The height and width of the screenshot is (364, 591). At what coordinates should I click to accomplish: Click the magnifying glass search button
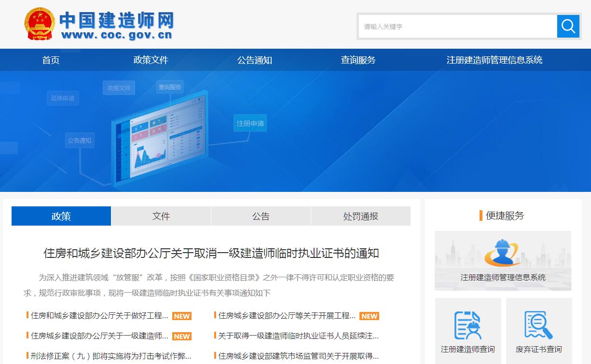pos(568,26)
